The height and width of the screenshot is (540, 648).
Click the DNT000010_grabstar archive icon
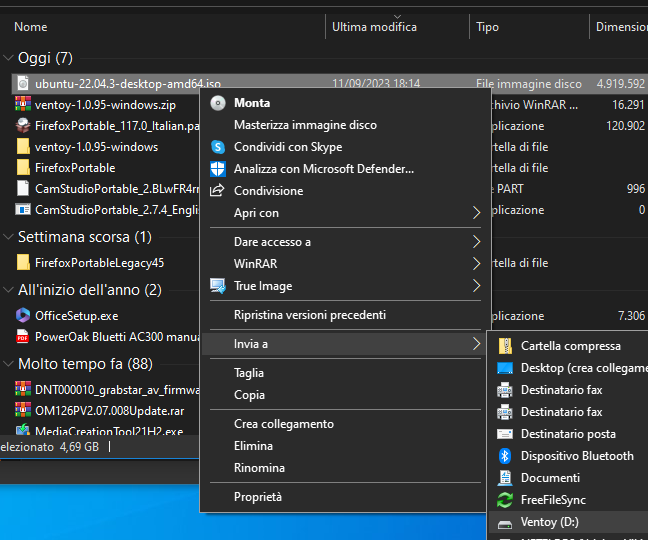coord(23,389)
